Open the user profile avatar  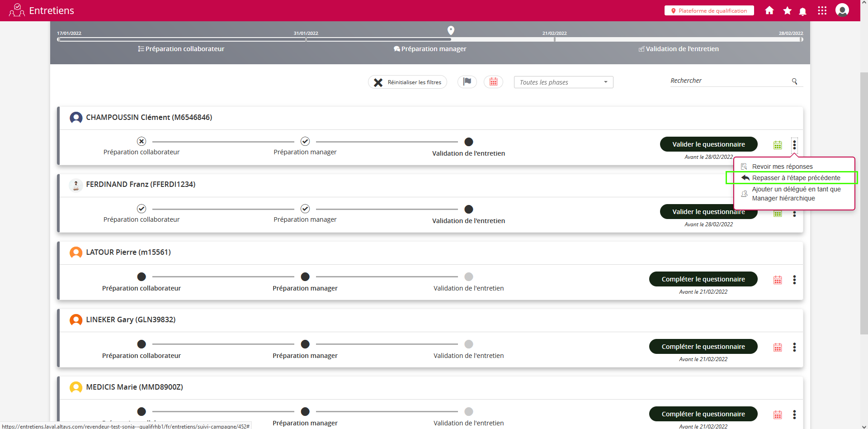pyautogui.click(x=842, y=10)
